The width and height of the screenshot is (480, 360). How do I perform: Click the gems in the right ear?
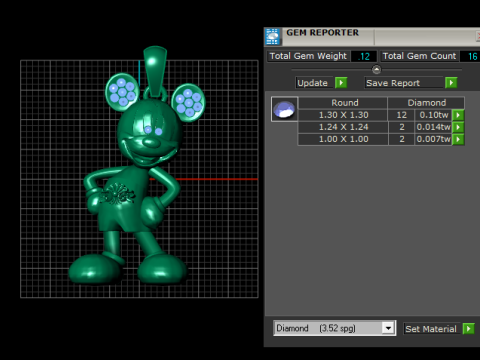(x=189, y=102)
